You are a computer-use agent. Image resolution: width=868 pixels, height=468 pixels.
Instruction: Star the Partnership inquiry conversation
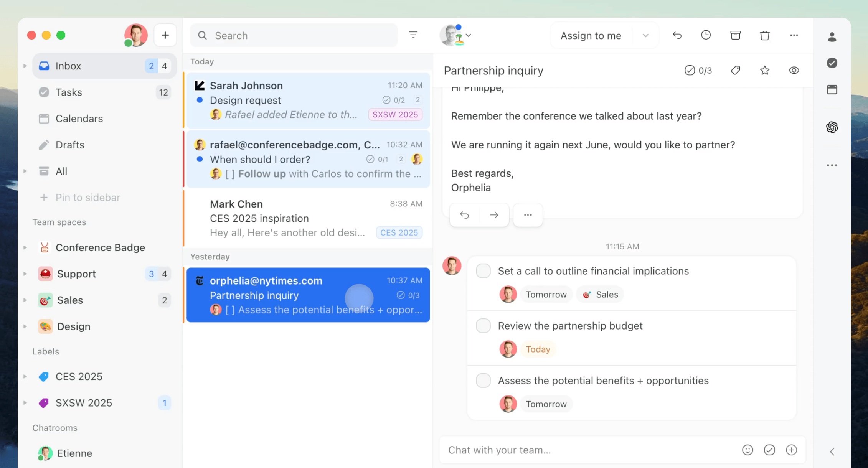(x=764, y=70)
